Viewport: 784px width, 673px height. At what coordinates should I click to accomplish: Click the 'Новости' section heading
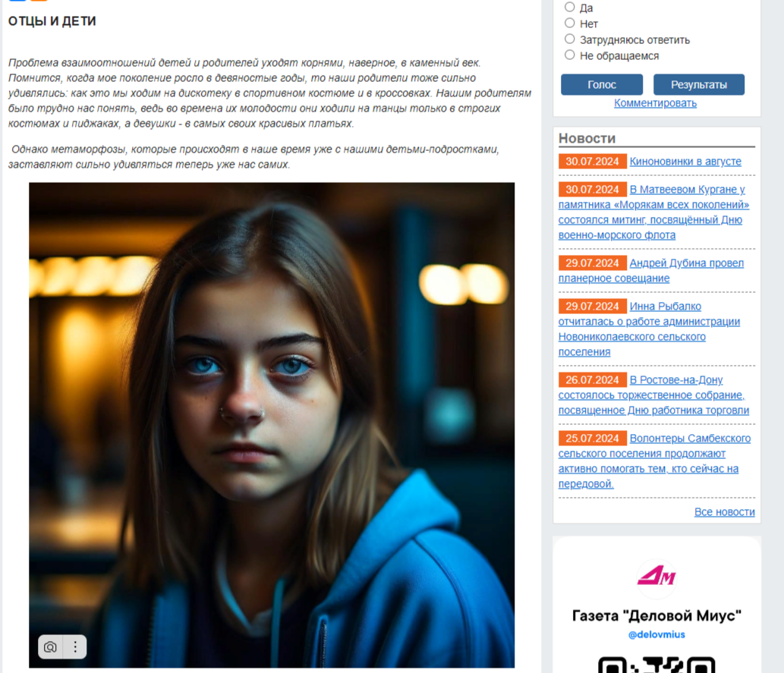(587, 139)
